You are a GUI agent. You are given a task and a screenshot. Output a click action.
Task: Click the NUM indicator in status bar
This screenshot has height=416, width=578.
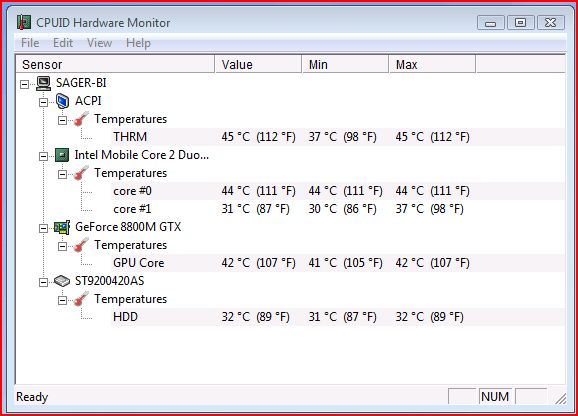[x=495, y=397]
